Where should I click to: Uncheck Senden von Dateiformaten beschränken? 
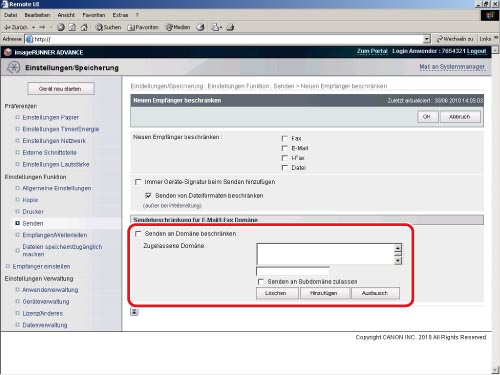click(148, 196)
